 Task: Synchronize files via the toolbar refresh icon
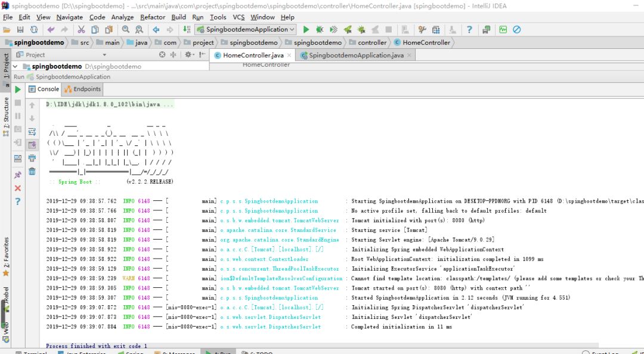[x=33, y=30]
